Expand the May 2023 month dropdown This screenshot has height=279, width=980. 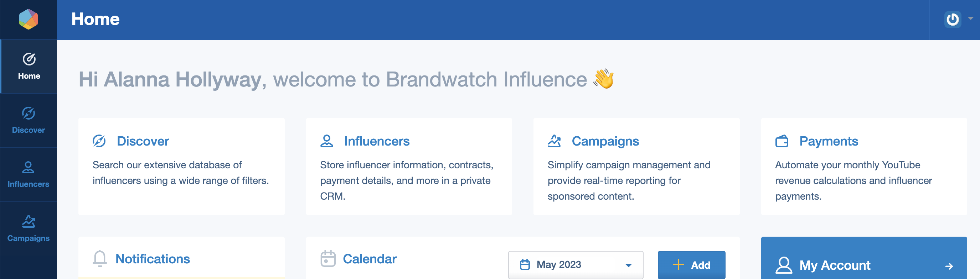pyautogui.click(x=576, y=264)
